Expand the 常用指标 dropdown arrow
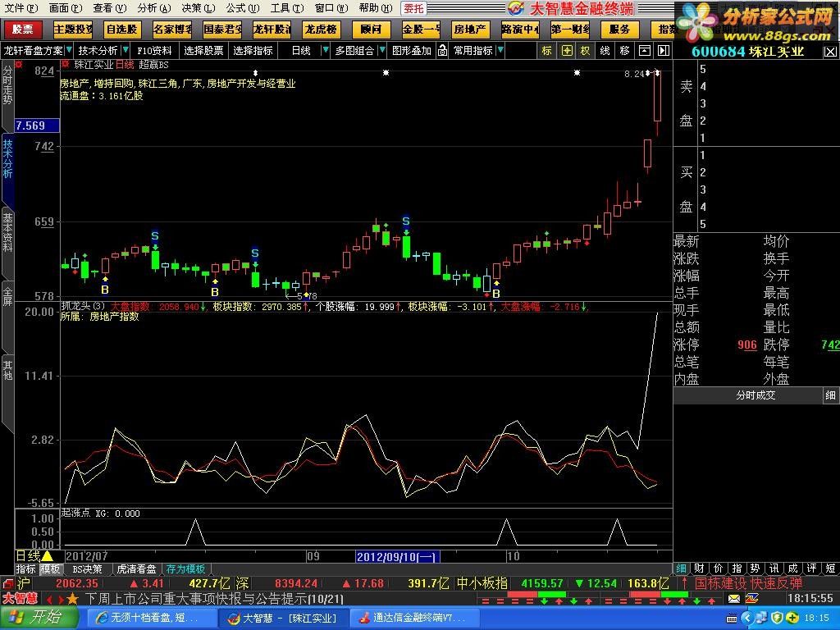Screen dimensions: 840x630 (500, 50)
